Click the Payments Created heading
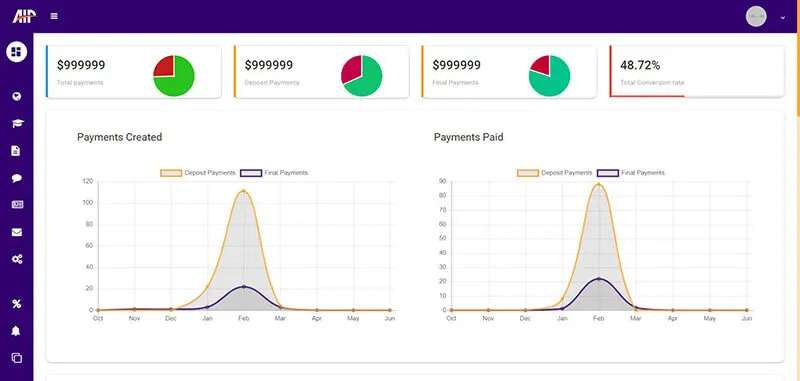The height and width of the screenshot is (381, 800). point(119,137)
